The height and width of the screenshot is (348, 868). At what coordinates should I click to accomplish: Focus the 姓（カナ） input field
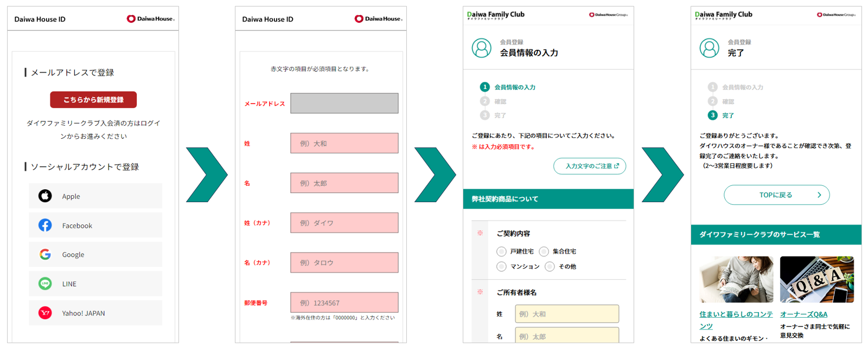pyautogui.click(x=344, y=223)
